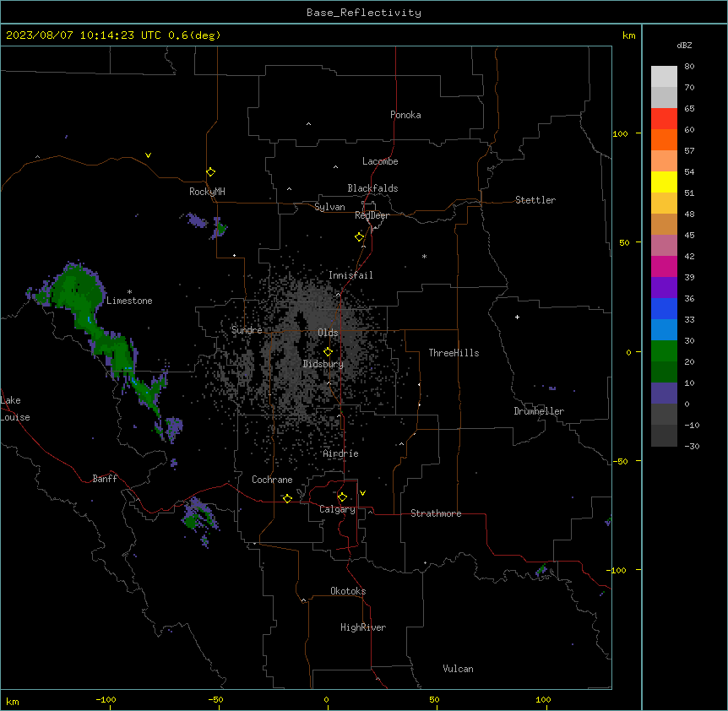Click the Strathmore label

pos(436,513)
